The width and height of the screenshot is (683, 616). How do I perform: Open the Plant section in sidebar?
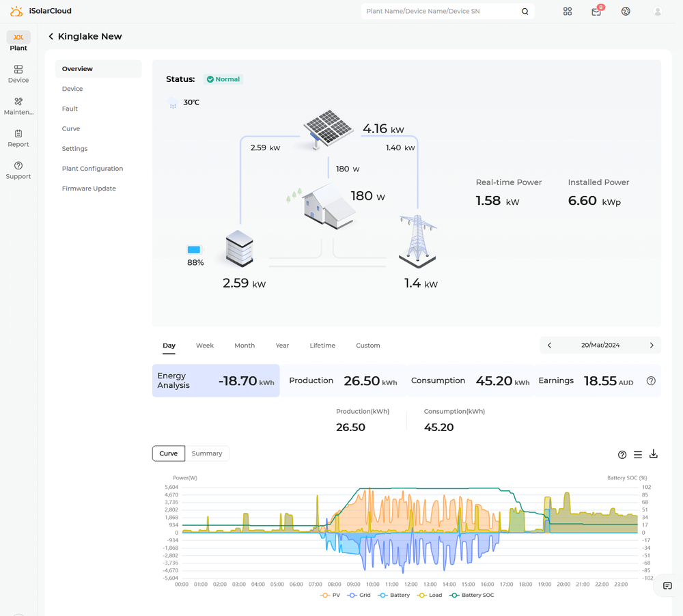[x=18, y=42]
